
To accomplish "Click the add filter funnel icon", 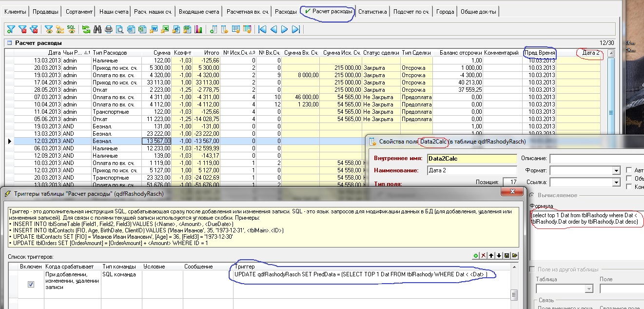I will [x=11, y=30].
